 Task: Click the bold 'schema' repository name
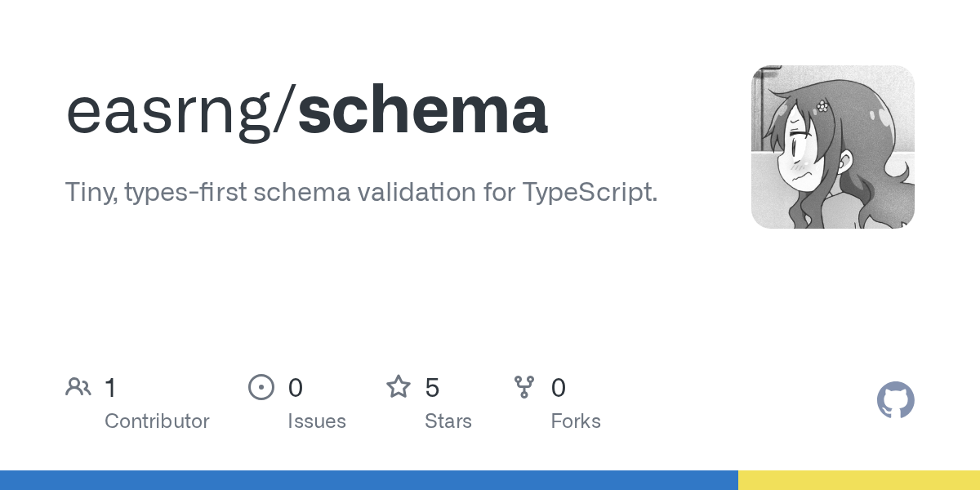click(x=422, y=112)
